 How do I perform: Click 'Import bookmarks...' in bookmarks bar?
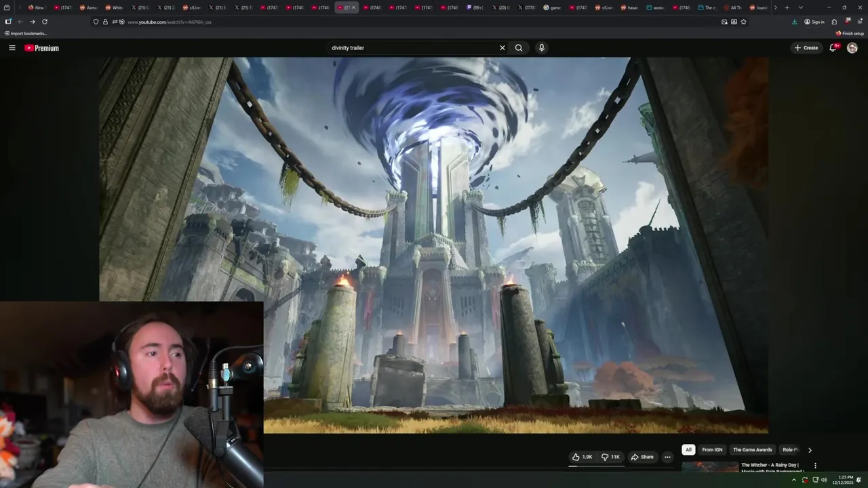point(25,33)
